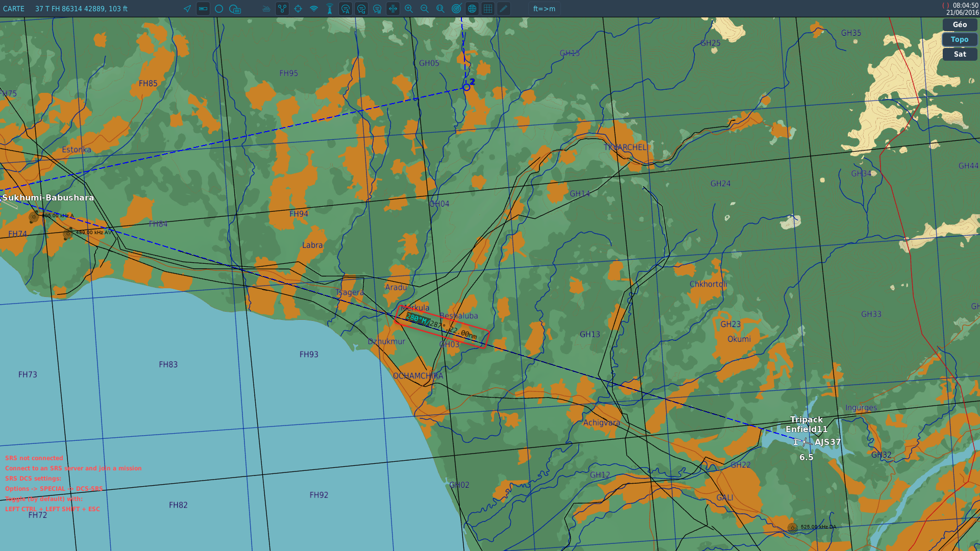This screenshot has width=980, height=551.
Task: Toggle the globe lat-long grid icon
Action: 472,9
